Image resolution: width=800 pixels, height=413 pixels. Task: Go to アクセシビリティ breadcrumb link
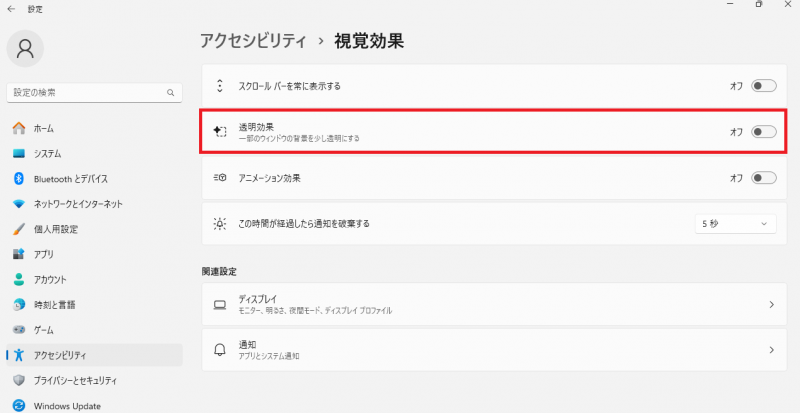click(x=251, y=41)
